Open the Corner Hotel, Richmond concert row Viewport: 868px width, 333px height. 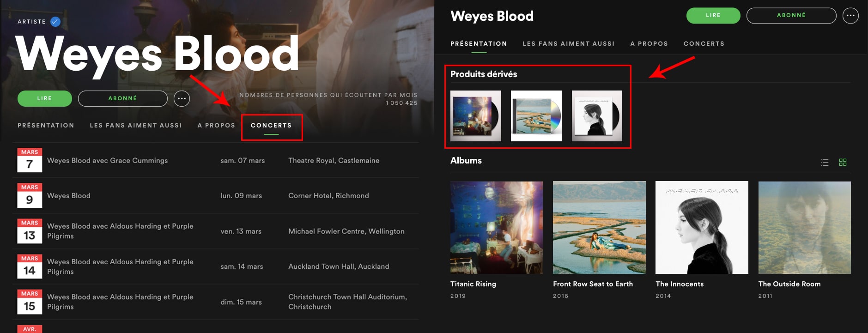pyautogui.click(x=216, y=196)
